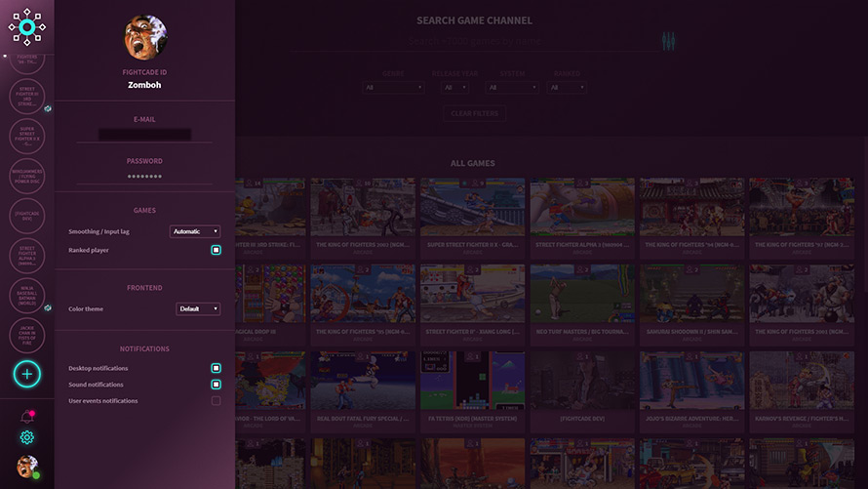Open the Ranked filter dropdown
The height and width of the screenshot is (489, 868).
567,88
